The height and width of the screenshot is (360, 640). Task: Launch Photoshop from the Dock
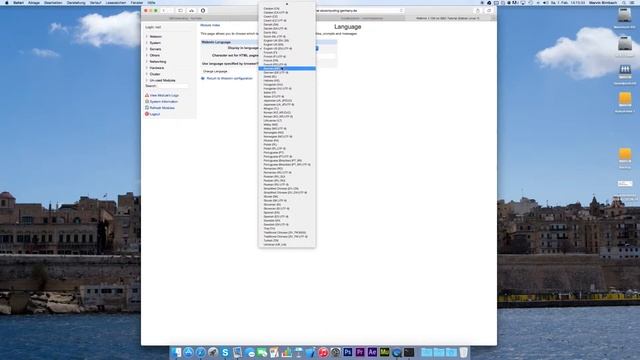(x=347, y=352)
